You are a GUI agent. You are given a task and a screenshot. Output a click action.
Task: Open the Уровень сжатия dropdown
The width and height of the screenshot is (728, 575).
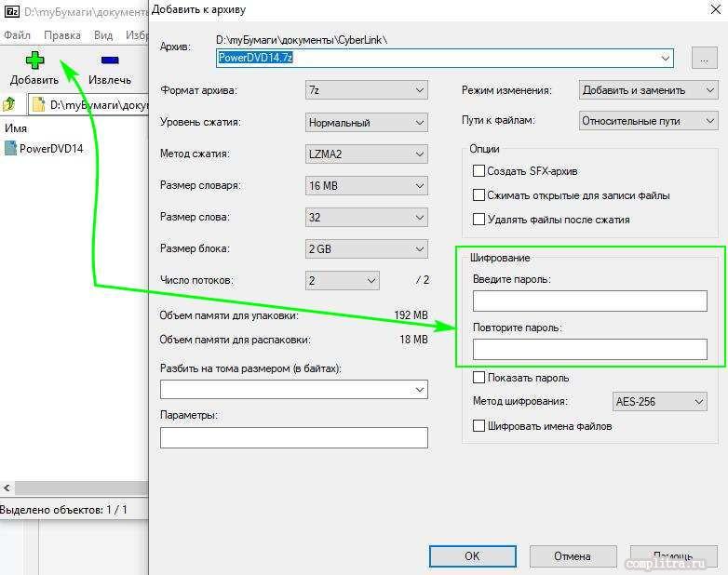[366, 123]
